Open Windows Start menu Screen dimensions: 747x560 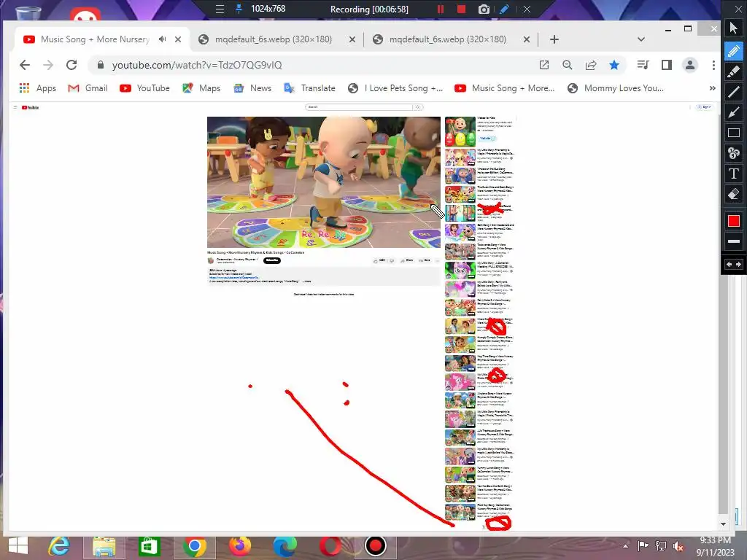pos(18,545)
